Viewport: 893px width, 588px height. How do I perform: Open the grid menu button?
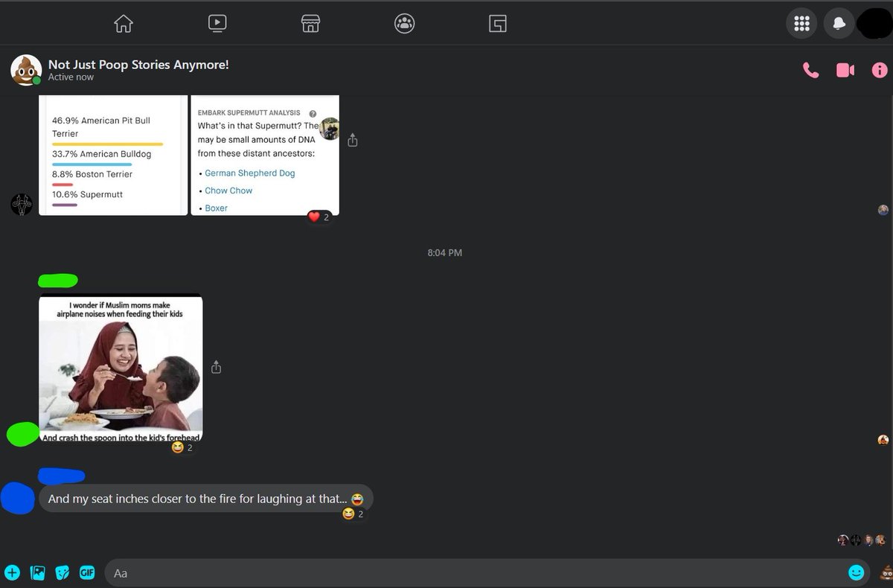click(801, 24)
